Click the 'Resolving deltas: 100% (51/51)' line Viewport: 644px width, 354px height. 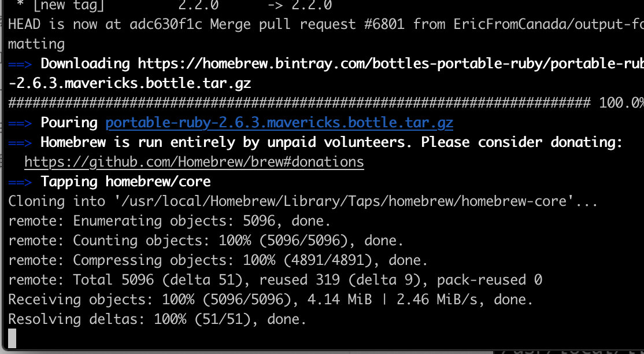coord(157,319)
